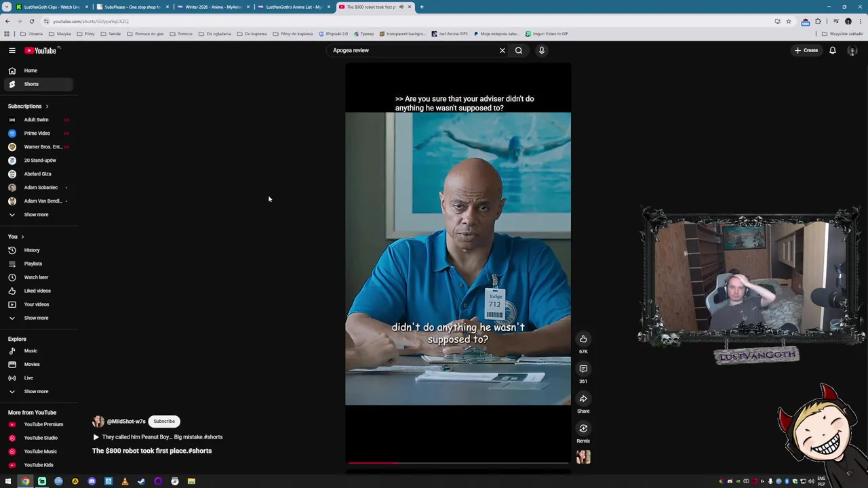Open the Muzyka bookmarks folder
The width and height of the screenshot is (868, 488).
(60, 34)
